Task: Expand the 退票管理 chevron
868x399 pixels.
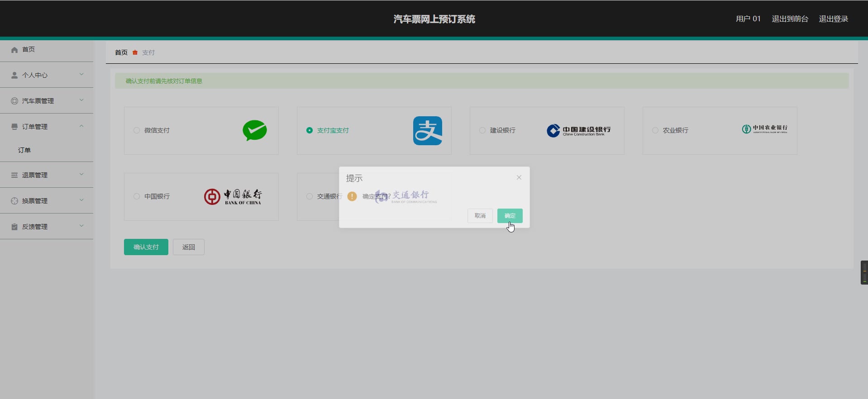Action: (81, 174)
